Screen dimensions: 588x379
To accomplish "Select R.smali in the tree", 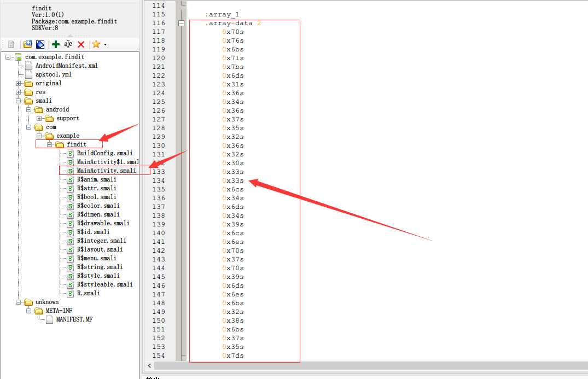I will pyautogui.click(x=88, y=293).
